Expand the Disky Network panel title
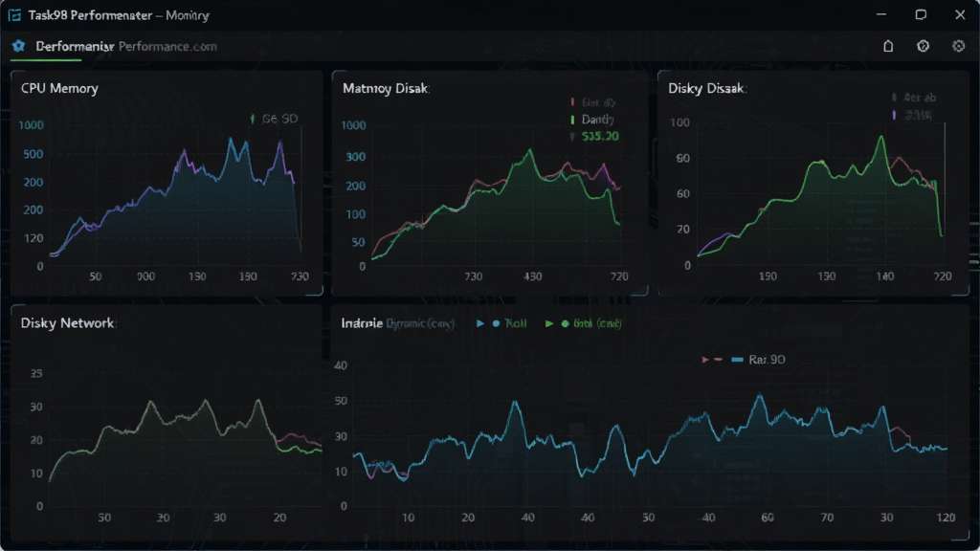 68,323
